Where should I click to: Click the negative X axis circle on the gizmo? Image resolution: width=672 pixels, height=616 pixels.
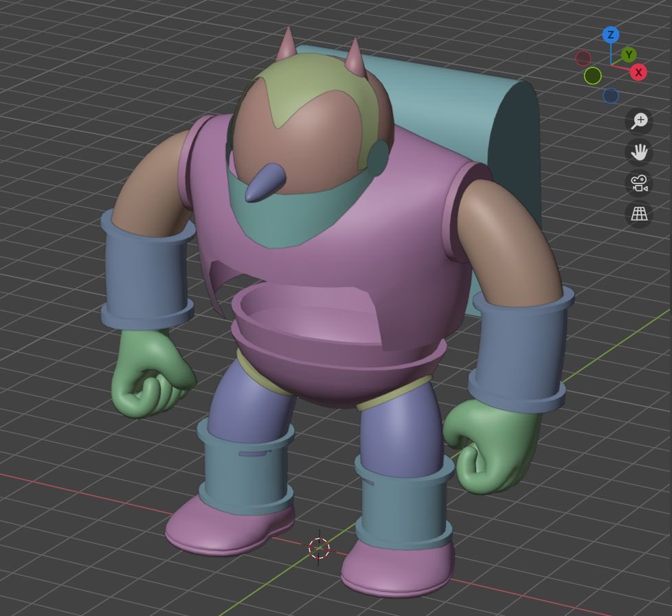tap(583, 58)
